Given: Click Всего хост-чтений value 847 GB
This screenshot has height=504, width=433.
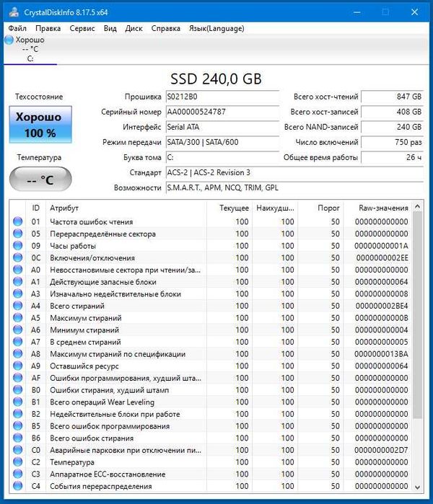Looking at the screenshot, I should pyautogui.click(x=392, y=97).
